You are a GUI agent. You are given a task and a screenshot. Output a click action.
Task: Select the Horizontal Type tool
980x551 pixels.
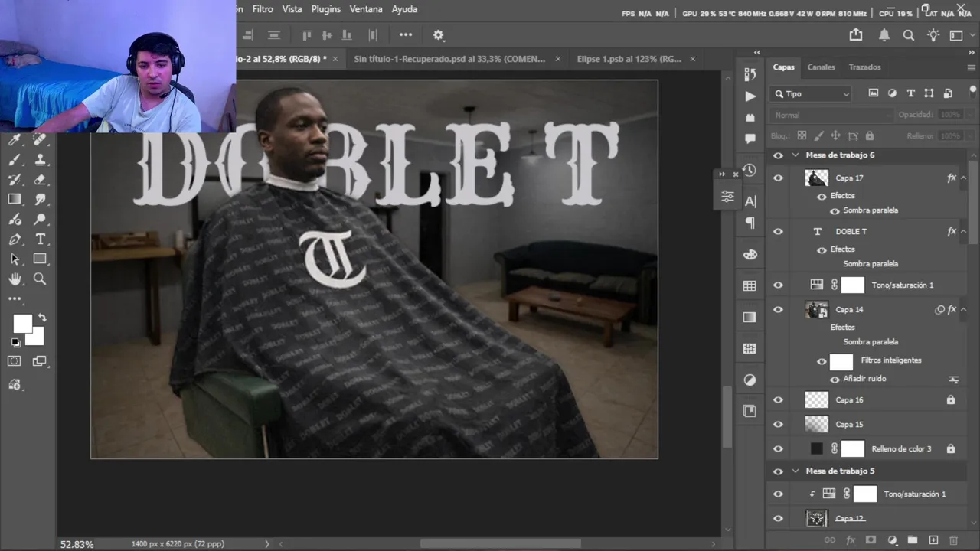(40, 240)
